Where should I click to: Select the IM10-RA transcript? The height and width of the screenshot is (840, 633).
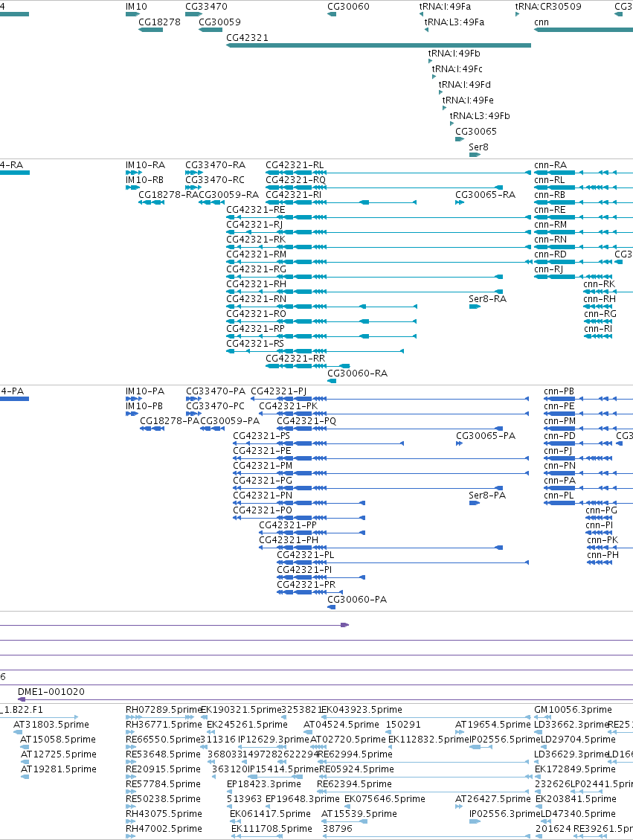(145, 165)
